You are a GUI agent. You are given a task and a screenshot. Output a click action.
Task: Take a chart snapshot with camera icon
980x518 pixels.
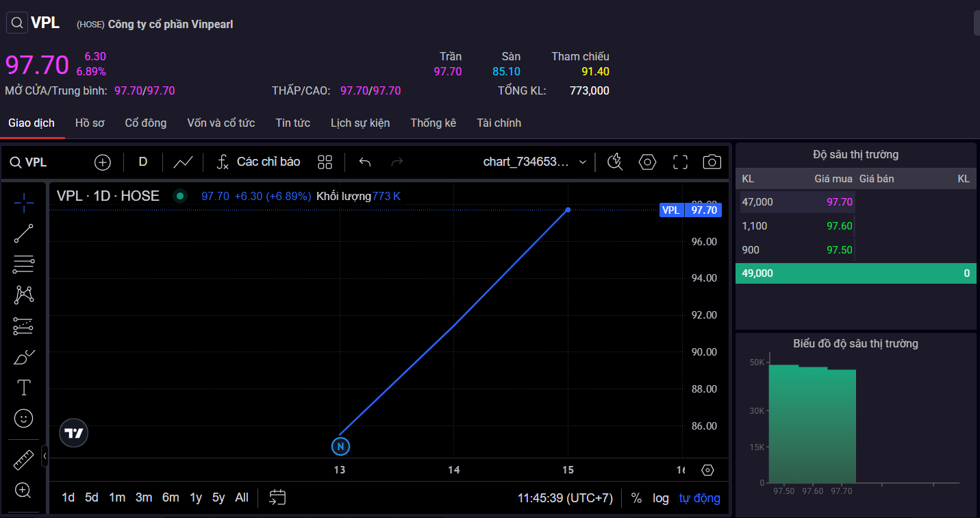coord(712,162)
